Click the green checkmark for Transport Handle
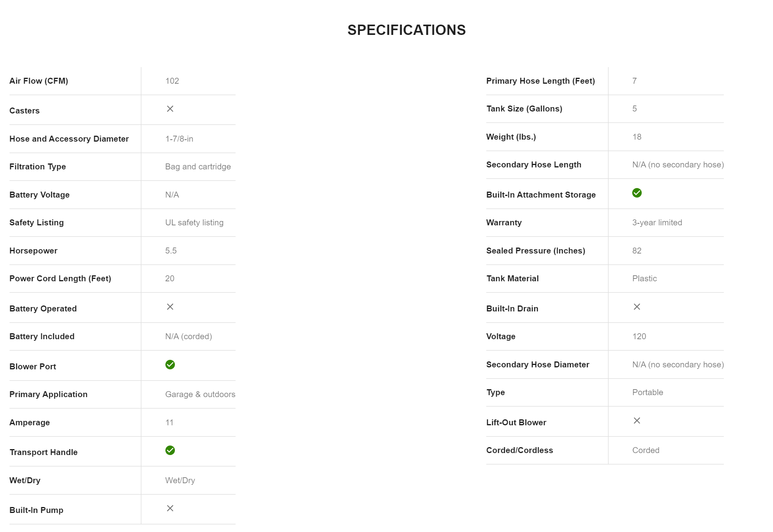773x532 pixels. click(170, 450)
